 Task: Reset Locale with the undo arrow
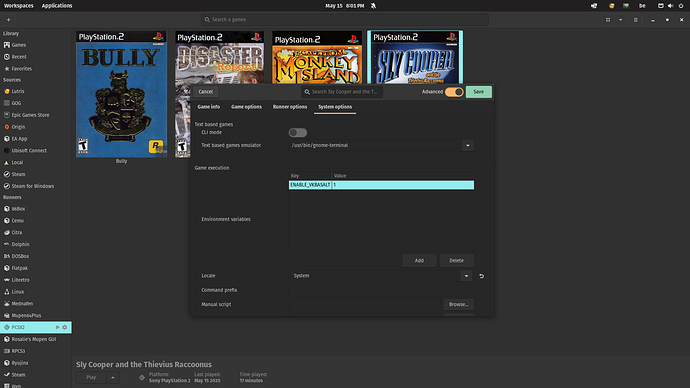(x=481, y=276)
